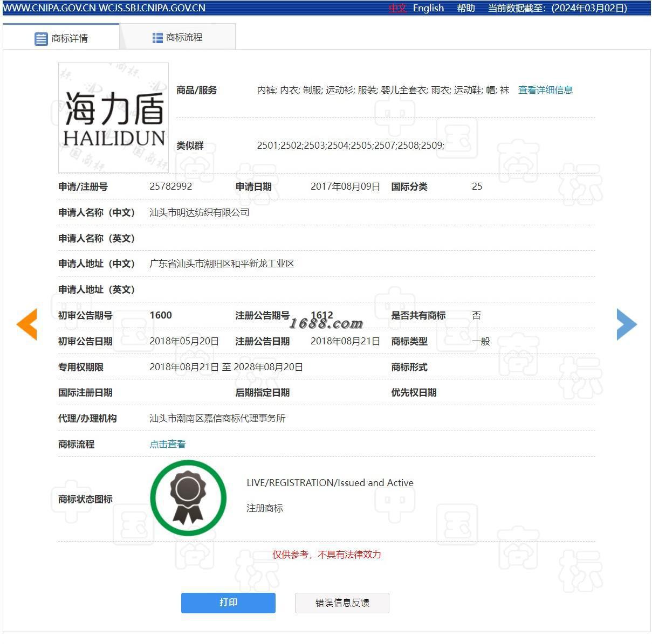Screen dimensions: 652x644
Task: Go to previous trademark with orange arrow
Action: 26,324
